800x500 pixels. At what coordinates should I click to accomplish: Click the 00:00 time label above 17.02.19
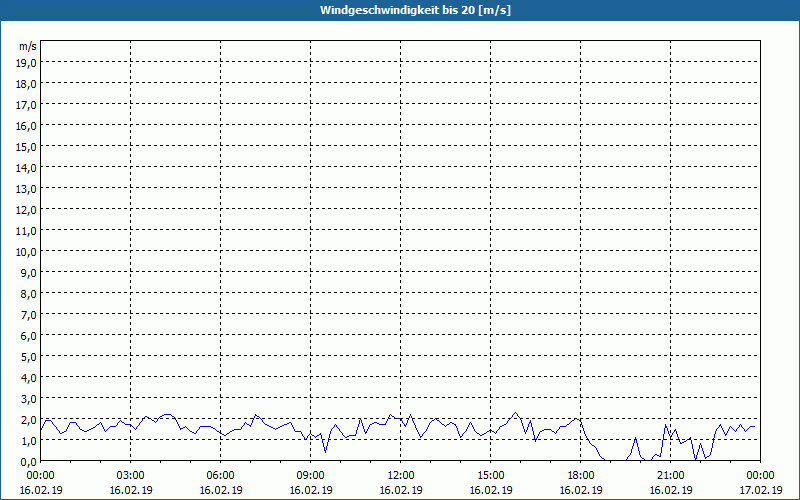760,476
